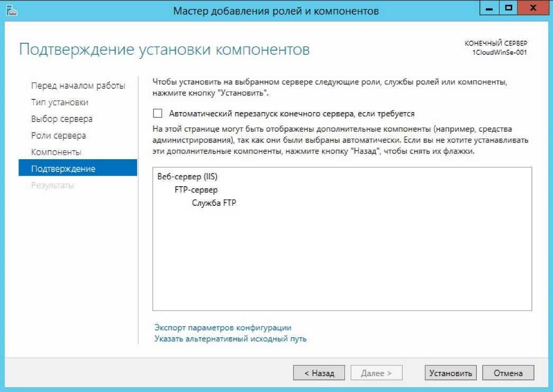Cancel the wizard with 'Отмена'
The height and width of the screenshot is (392, 553).
click(x=508, y=372)
